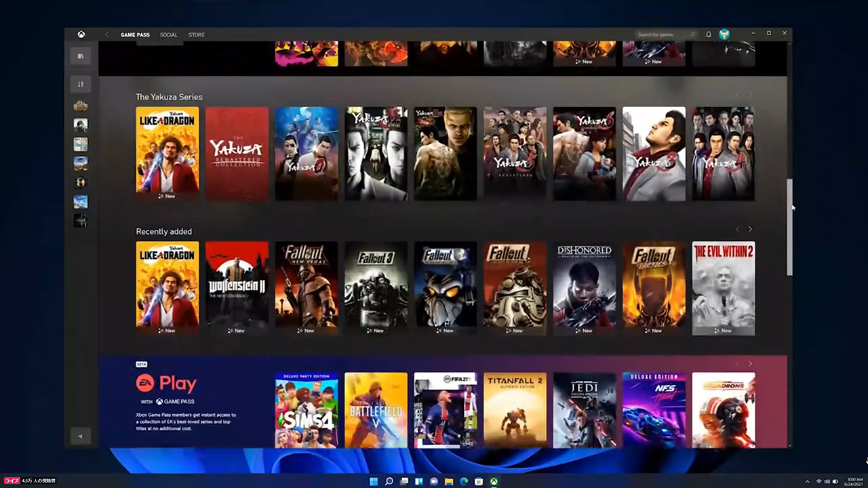Open the FIFA 21 game card
868x488 pixels.
(x=446, y=410)
